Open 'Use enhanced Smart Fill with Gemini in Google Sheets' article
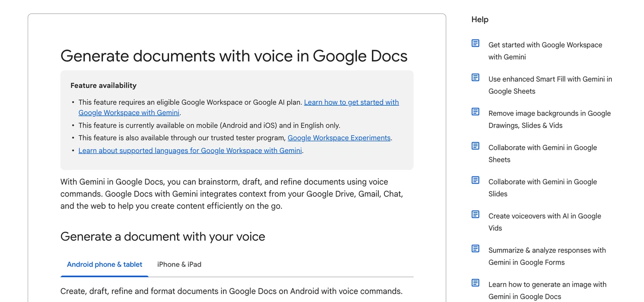The image size is (644, 302). pos(550,85)
